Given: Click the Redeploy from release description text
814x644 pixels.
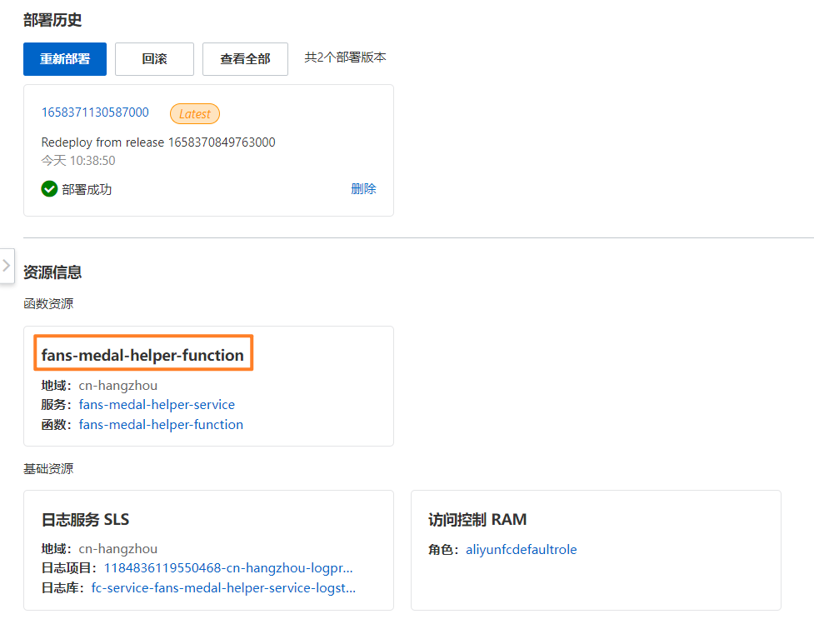Looking at the screenshot, I should (x=158, y=142).
